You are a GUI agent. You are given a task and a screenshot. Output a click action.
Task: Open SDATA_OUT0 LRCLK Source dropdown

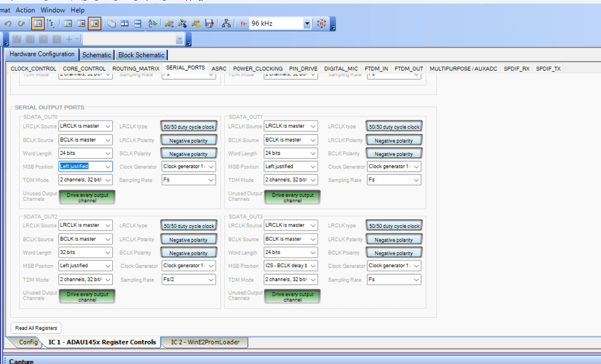pyautogui.click(x=86, y=126)
